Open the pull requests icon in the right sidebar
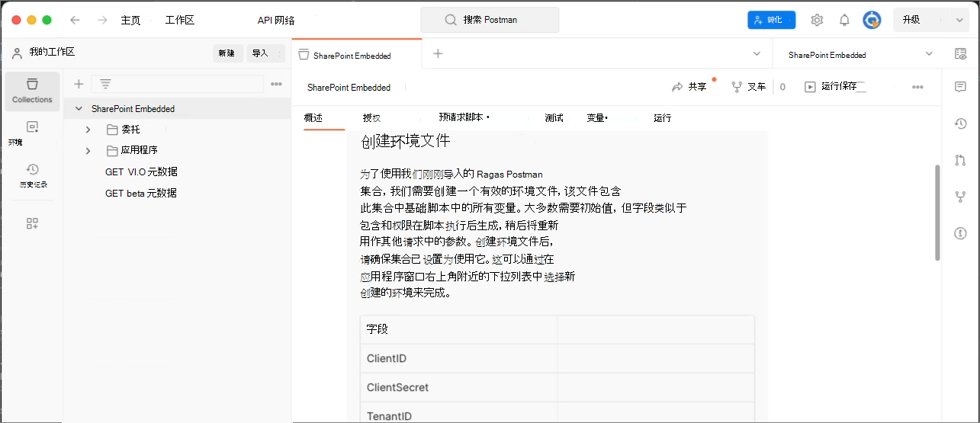 (960, 160)
